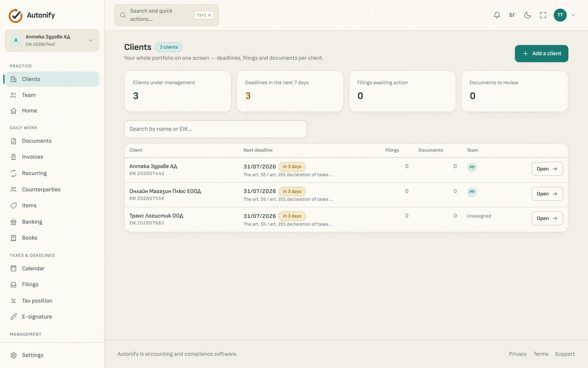Click the Home house icon

click(14, 111)
